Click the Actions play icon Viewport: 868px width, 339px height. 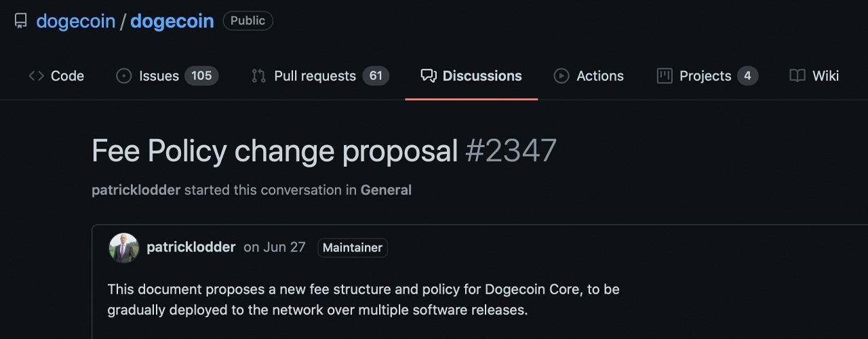pos(561,76)
